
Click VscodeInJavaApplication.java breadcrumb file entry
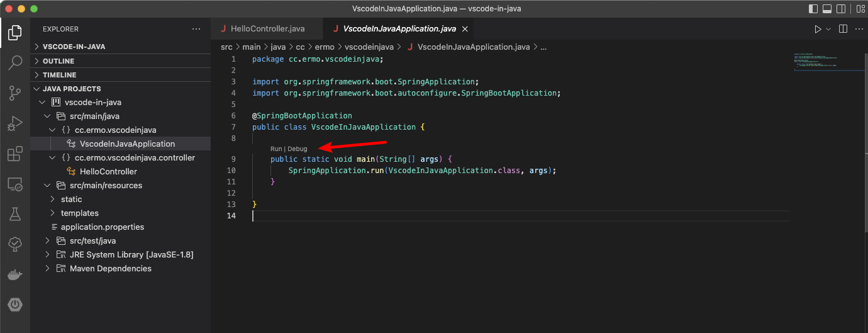[468, 47]
